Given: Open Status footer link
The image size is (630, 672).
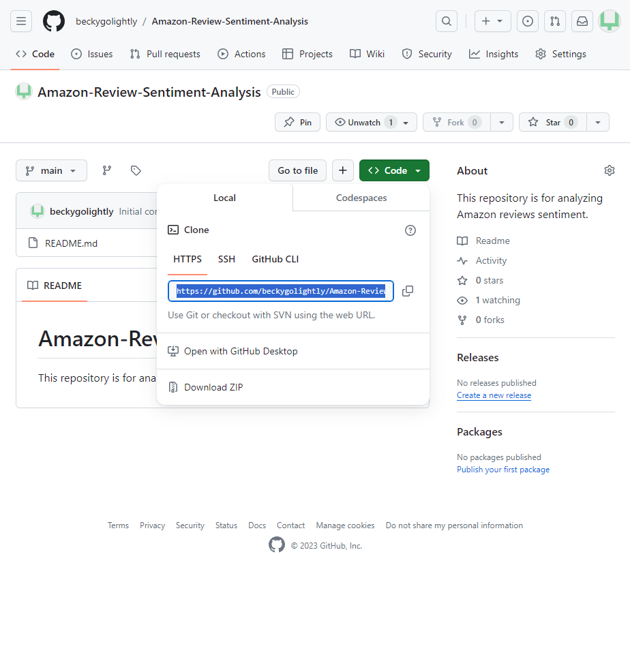Looking at the screenshot, I should (226, 525).
